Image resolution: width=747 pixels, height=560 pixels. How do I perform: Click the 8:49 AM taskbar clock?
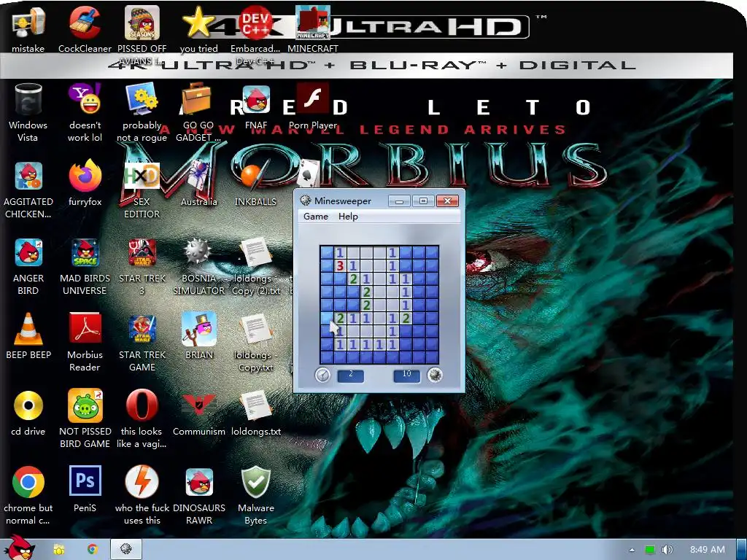[x=708, y=550]
